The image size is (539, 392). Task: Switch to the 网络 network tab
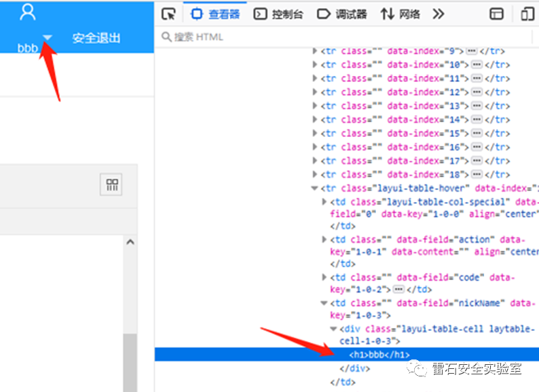(x=401, y=14)
